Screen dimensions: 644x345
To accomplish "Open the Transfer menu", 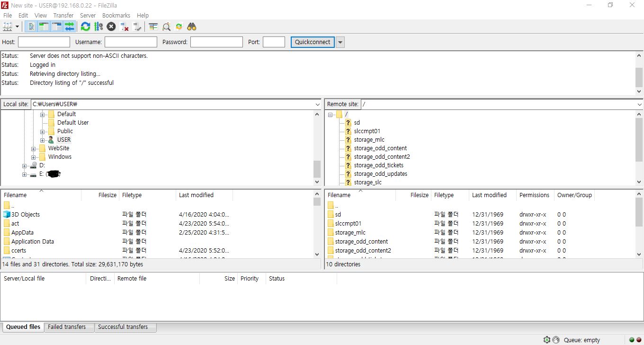I will click(x=63, y=15).
